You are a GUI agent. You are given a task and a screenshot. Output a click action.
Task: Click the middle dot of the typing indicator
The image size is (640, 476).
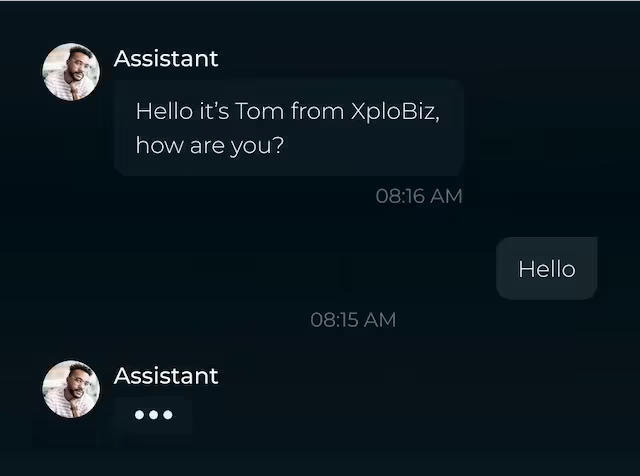point(153,415)
